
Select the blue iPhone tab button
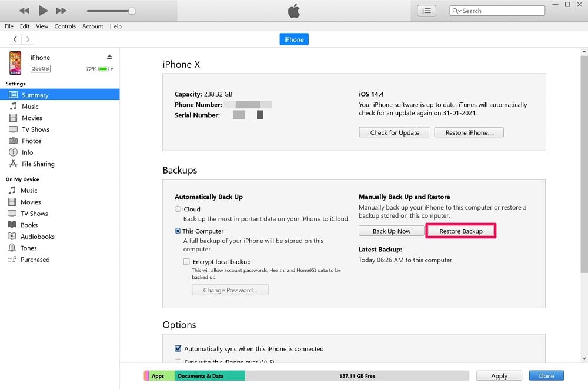click(x=294, y=39)
